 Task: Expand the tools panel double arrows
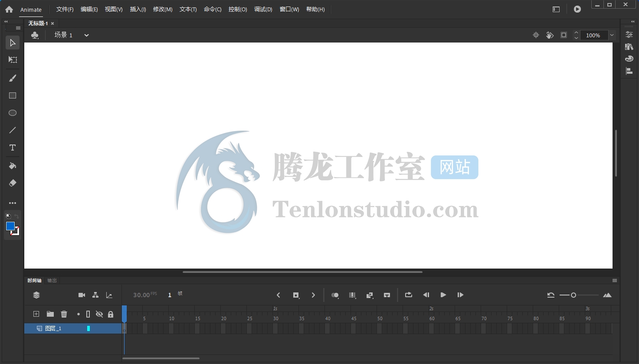6,21
